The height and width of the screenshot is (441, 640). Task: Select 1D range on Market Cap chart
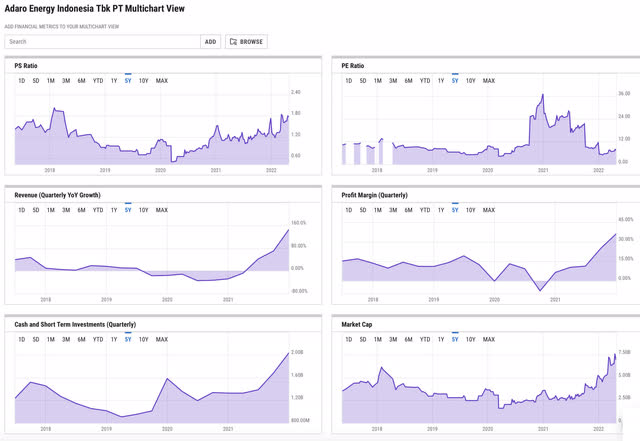349,339
